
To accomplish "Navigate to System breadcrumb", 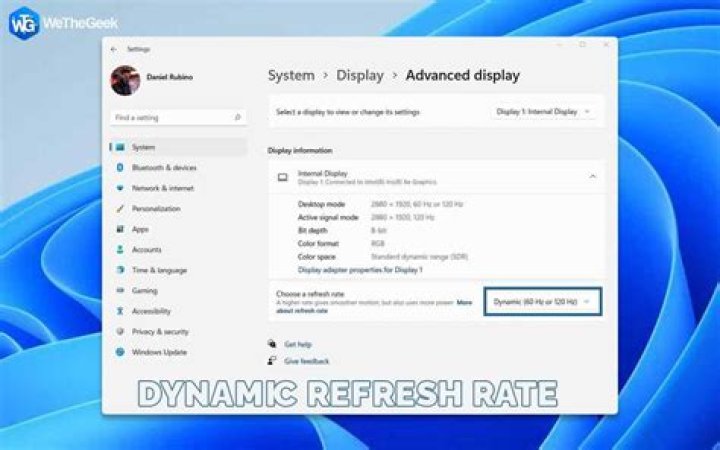I will 291,75.
